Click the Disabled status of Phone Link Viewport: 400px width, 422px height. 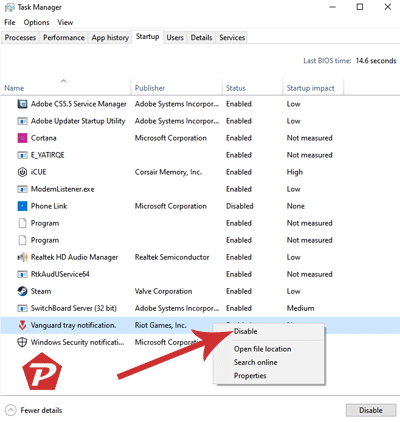click(240, 206)
